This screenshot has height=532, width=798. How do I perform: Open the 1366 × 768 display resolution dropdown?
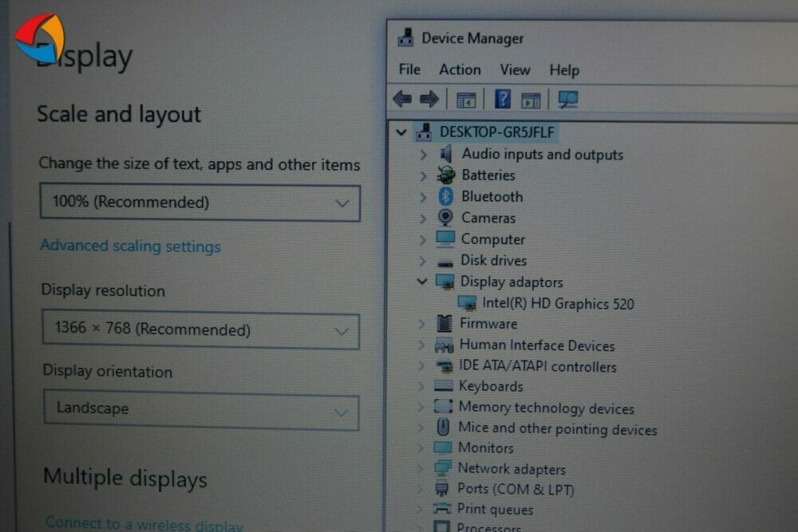[x=200, y=329]
